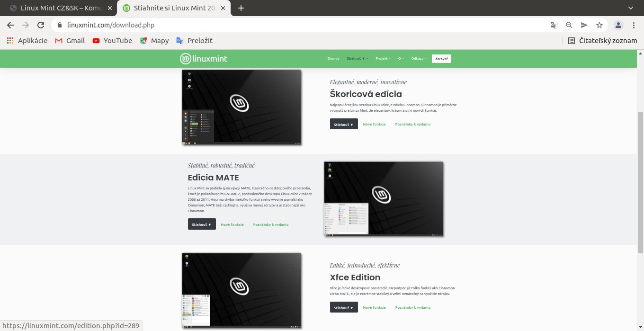
Task: Open the Chrome three-dot menu
Action: click(634, 25)
